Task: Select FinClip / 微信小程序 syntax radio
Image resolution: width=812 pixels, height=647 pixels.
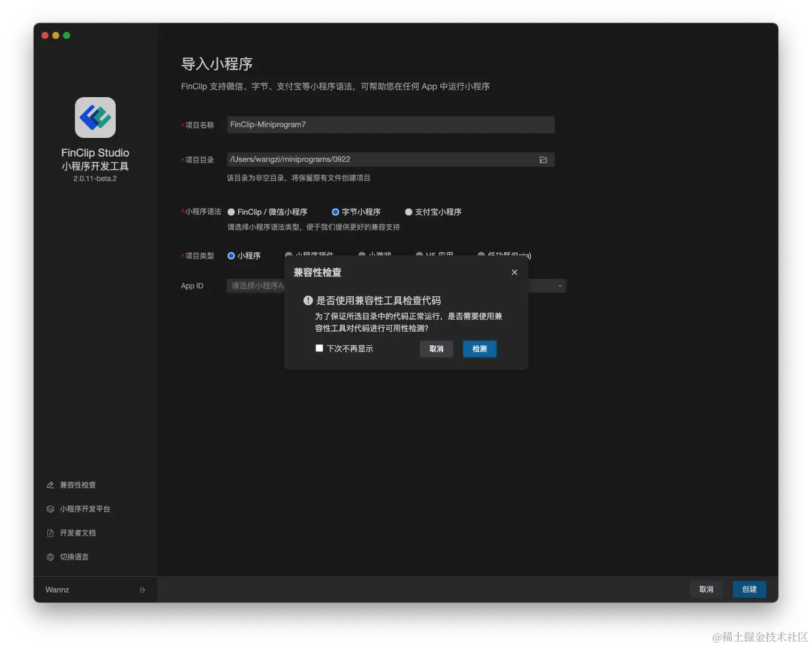Action: pos(231,212)
